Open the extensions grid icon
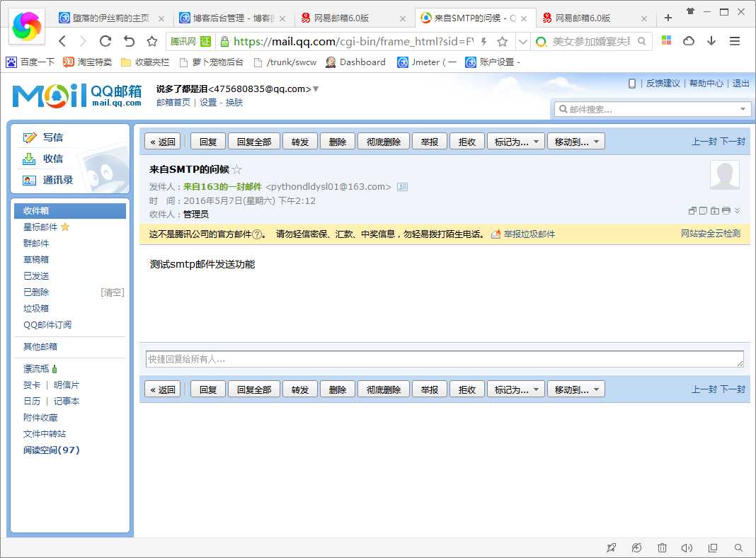 coord(666,41)
